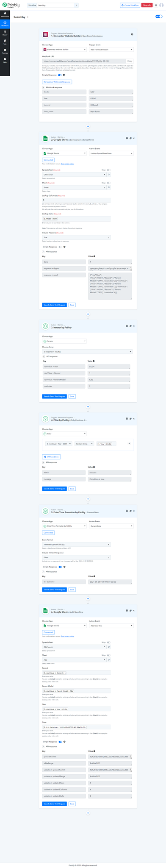Click the Elementor Website Builder step icon
This screenshot has height=868, width=166.
click(x=45, y=34)
